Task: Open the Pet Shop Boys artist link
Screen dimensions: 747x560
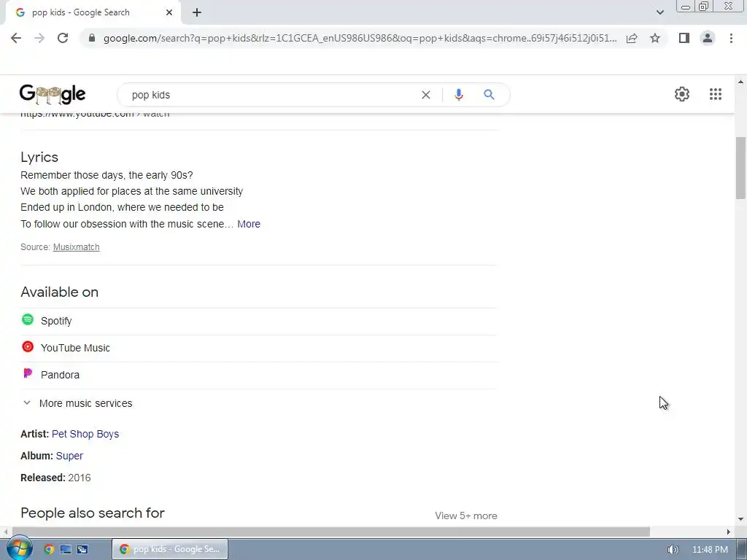Action: coord(85,435)
